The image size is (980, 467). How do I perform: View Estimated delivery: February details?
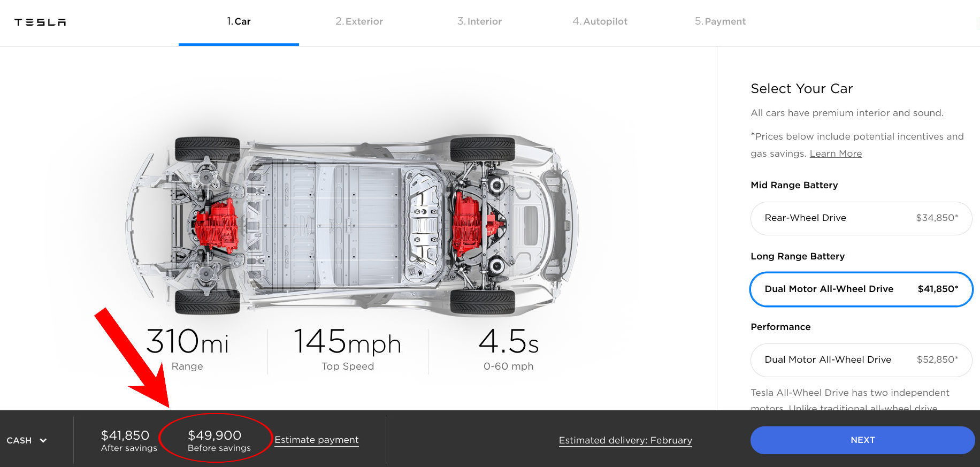(625, 440)
